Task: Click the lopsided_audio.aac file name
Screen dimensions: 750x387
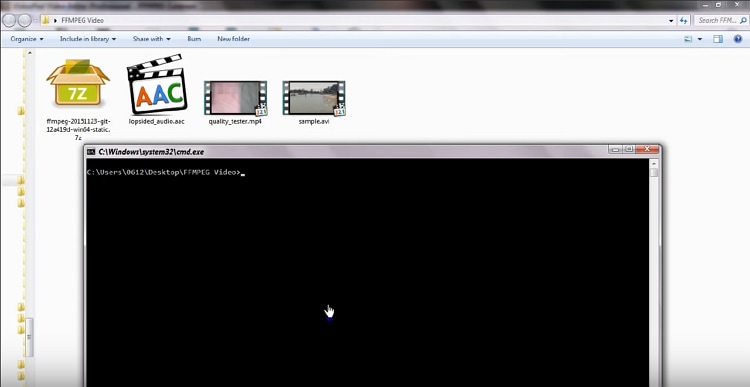Action: (156, 122)
